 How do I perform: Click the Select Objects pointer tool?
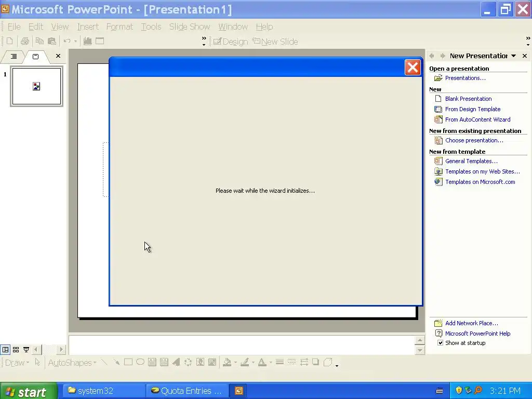pyautogui.click(x=37, y=362)
